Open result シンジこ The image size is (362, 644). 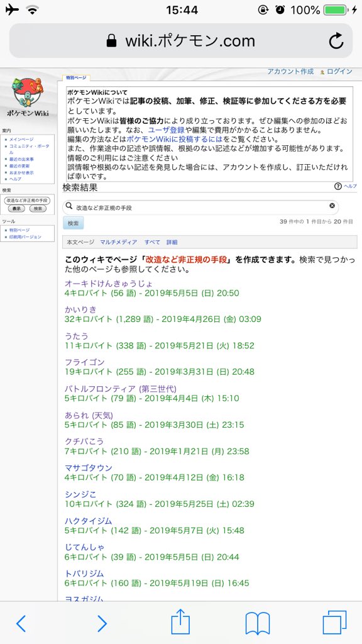80,494
